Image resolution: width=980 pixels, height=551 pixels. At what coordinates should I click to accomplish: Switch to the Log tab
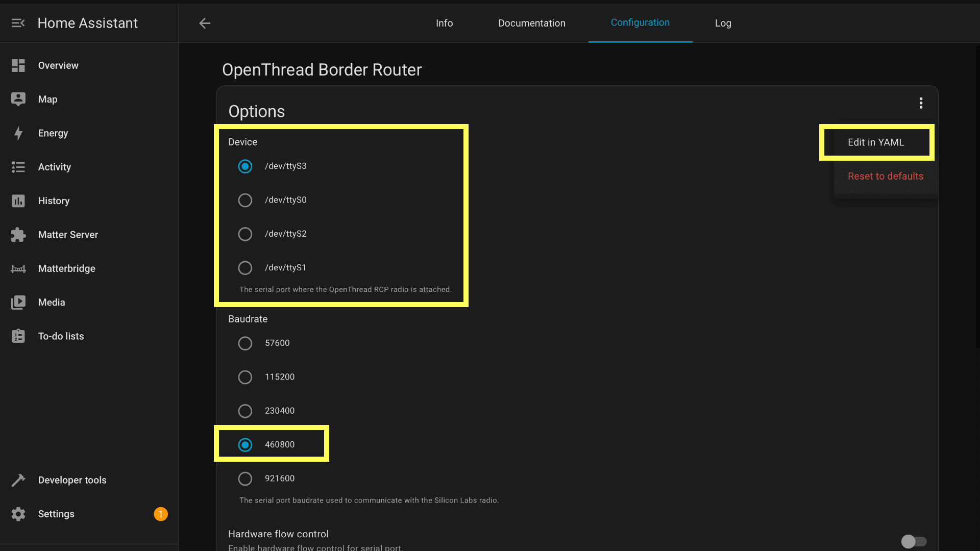(723, 23)
